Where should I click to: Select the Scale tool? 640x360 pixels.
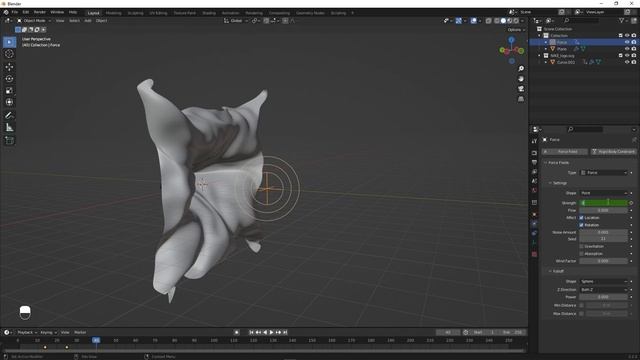[9, 91]
